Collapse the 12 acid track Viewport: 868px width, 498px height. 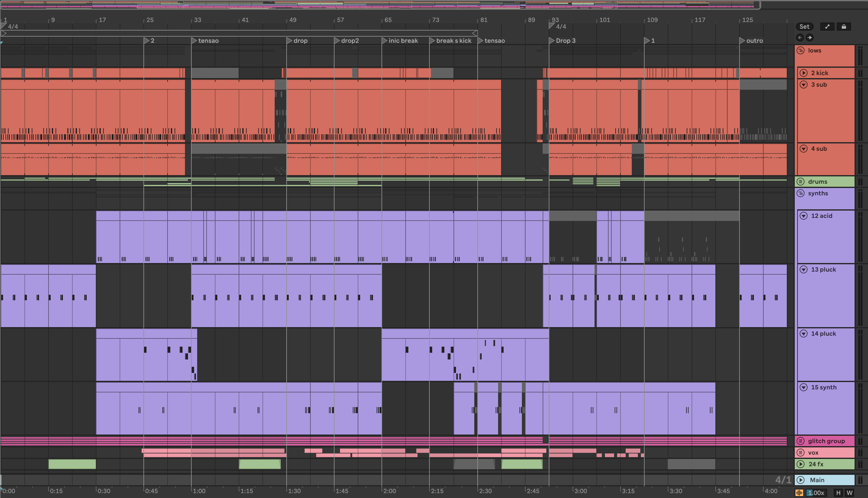(x=804, y=216)
